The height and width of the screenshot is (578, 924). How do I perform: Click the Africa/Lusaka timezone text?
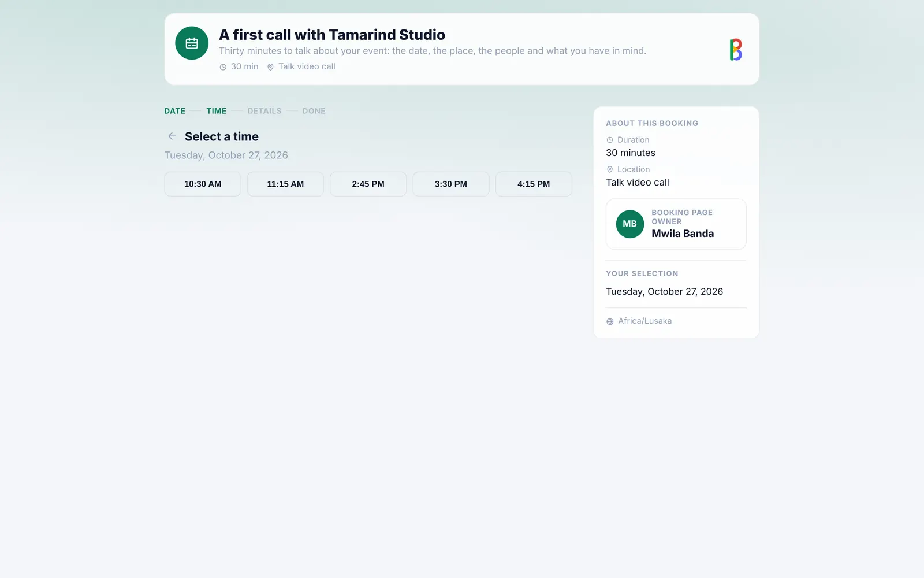coord(645,321)
